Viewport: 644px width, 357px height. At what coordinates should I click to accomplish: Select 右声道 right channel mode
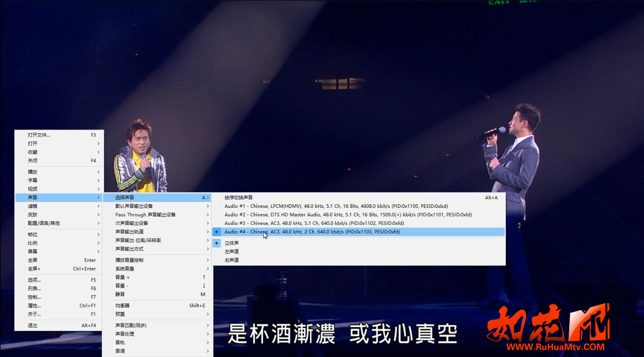pos(359,260)
